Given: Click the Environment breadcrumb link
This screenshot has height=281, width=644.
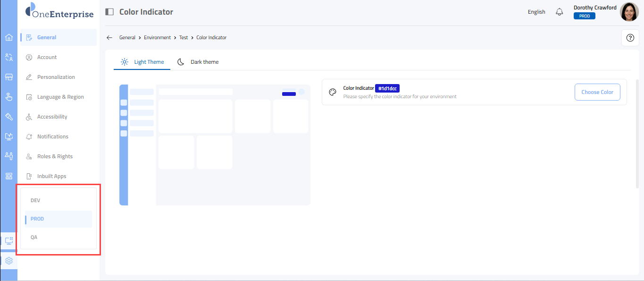Looking at the screenshot, I should (x=157, y=37).
